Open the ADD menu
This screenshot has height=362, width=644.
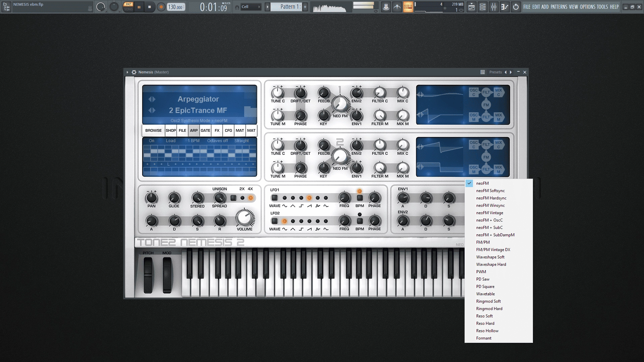pyautogui.click(x=545, y=7)
